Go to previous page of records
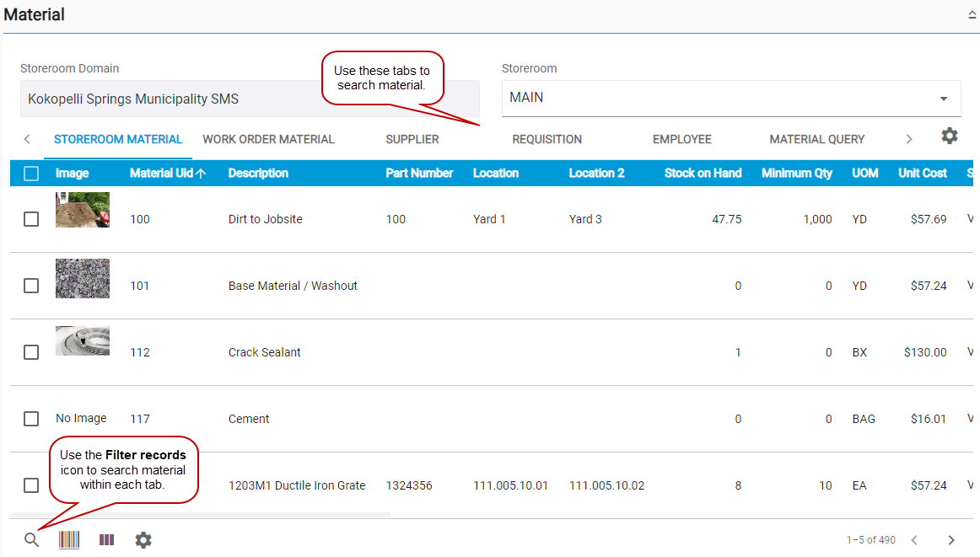Image resolution: width=980 pixels, height=557 pixels. point(913,540)
